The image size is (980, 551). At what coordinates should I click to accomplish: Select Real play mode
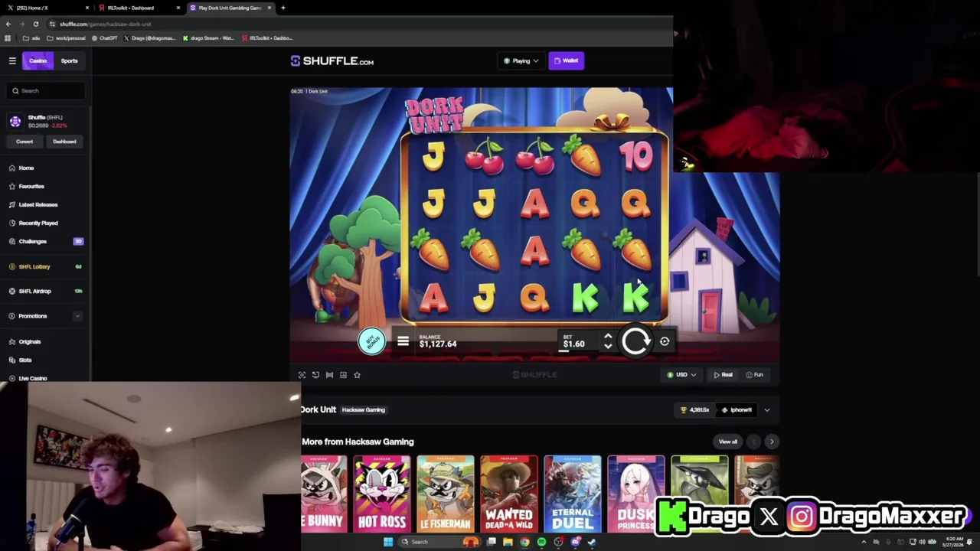(x=723, y=375)
